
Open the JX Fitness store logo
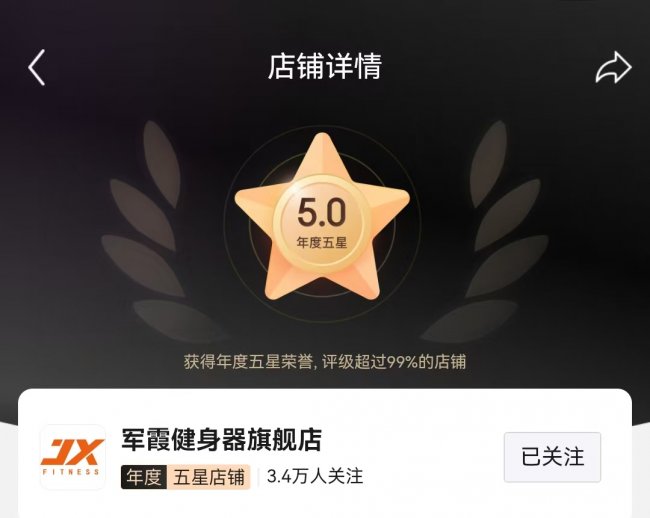pos(73,457)
